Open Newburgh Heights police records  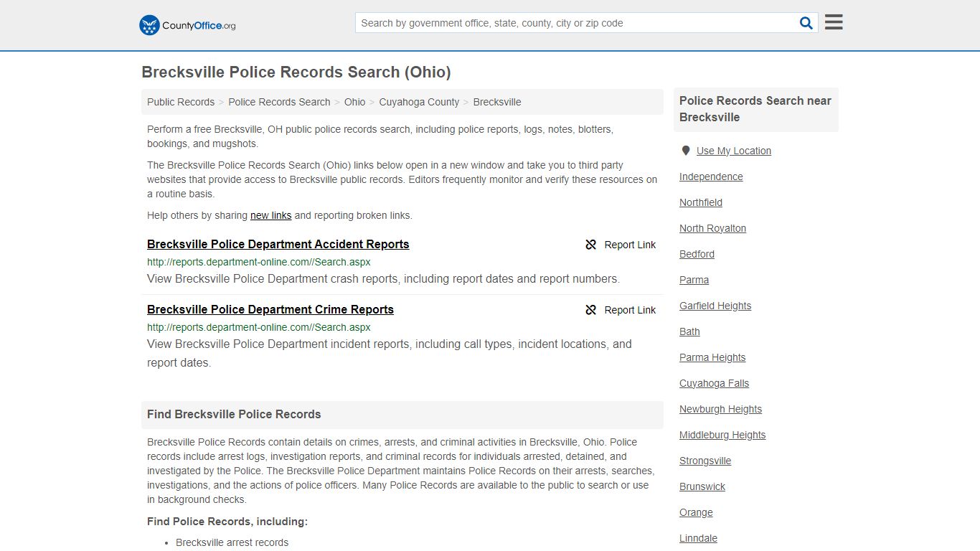720,409
